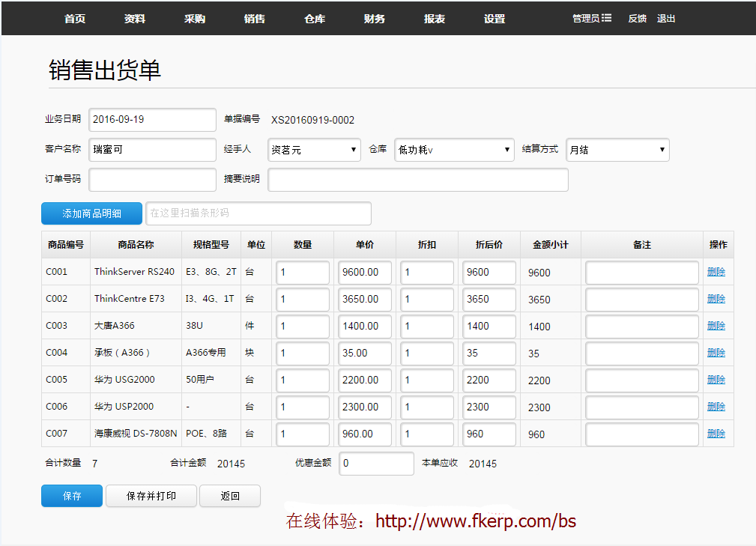
Task: Click the 保存并打印 button
Action: (x=151, y=496)
